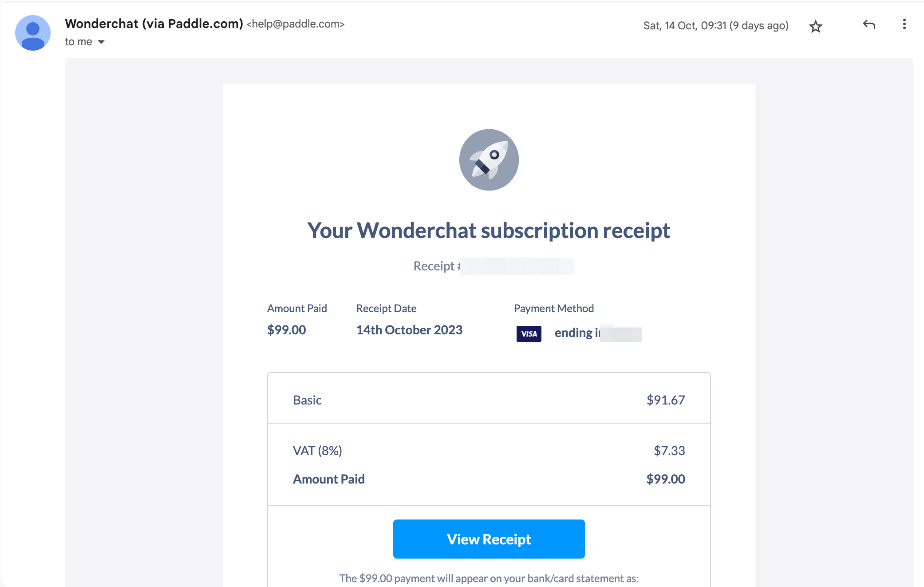Click the rocket logo image
The image size is (924, 587).
tap(489, 160)
